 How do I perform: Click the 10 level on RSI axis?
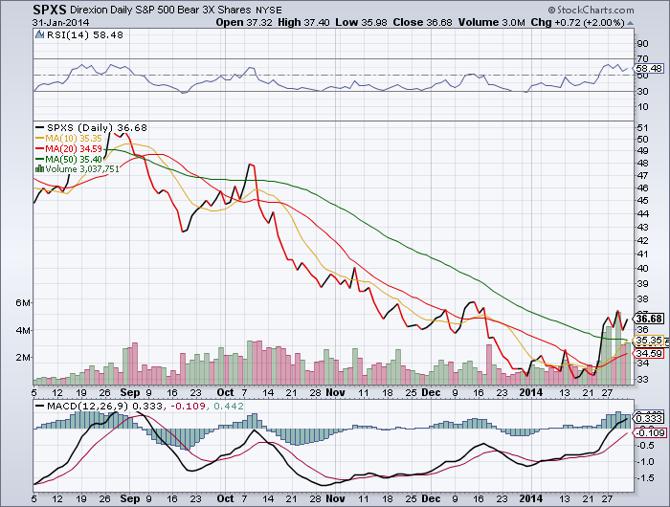click(643, 107)
